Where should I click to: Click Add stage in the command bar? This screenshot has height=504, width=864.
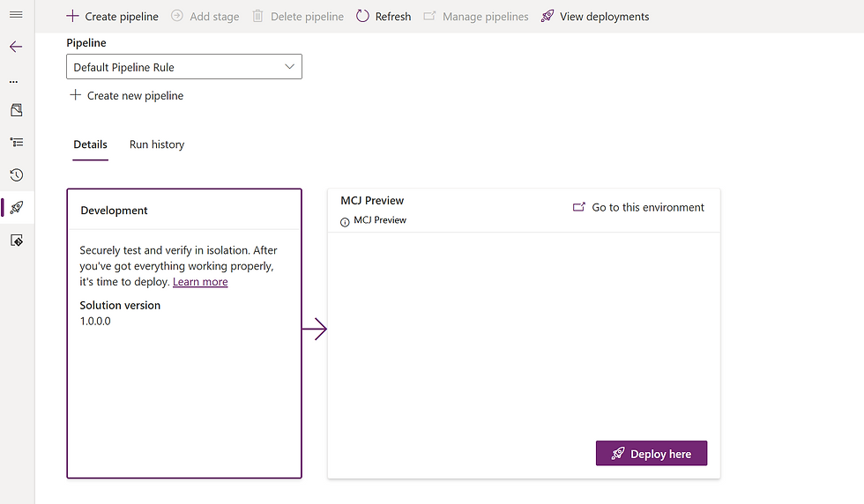click(205, 17)
